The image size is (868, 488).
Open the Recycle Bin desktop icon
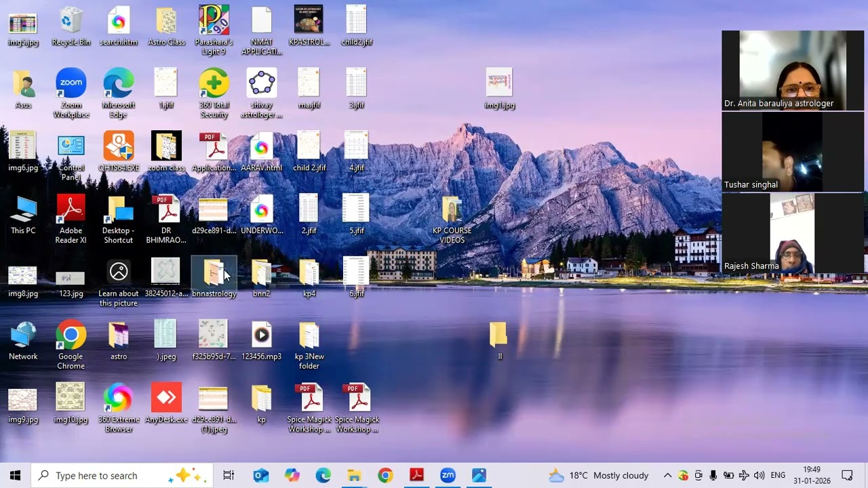pyautogui.click(x=71, y=26)
